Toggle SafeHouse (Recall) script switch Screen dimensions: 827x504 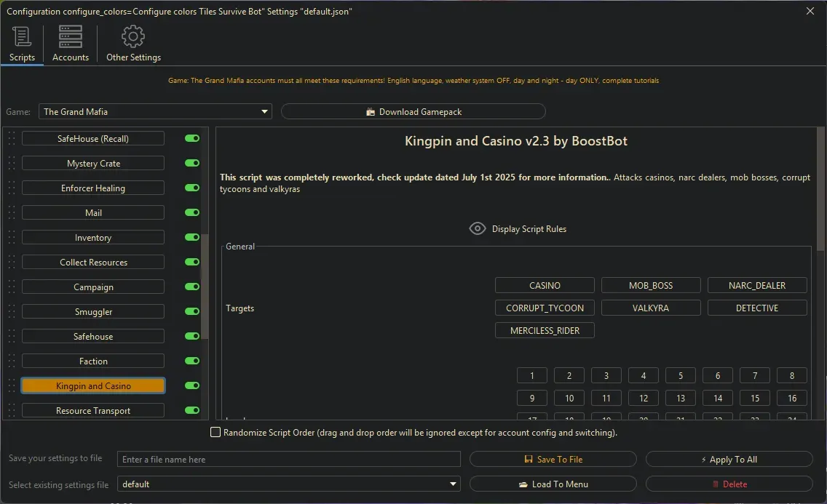[x=192, y=138]
